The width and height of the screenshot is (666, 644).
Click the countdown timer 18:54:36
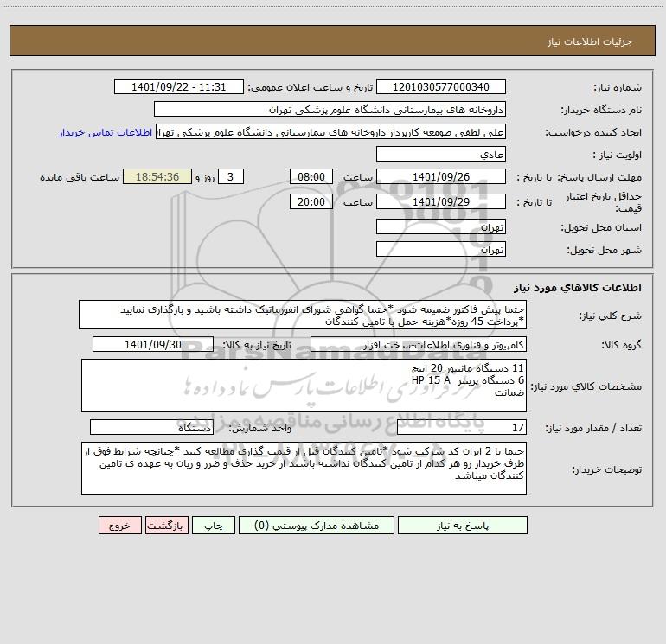[x=157, y=176]
